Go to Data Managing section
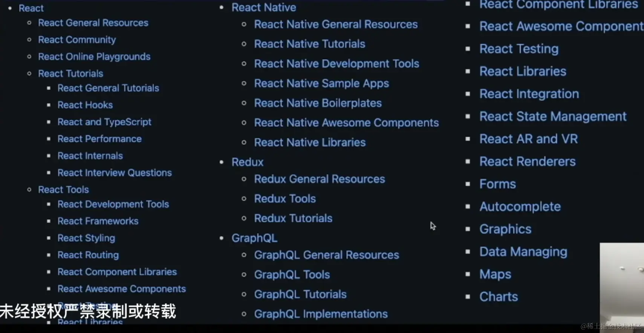Viewport: 644px width, 333px height. (523, 252)
